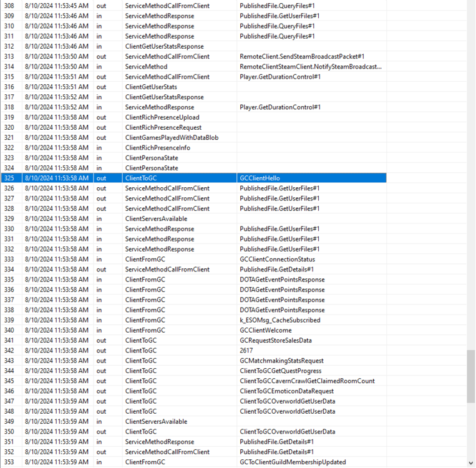Image resolution: width=476 pixels, height=468 pixels.
Task: Choose the GCRequestStoreSalesData packet row
Action: tap(275, 340)
